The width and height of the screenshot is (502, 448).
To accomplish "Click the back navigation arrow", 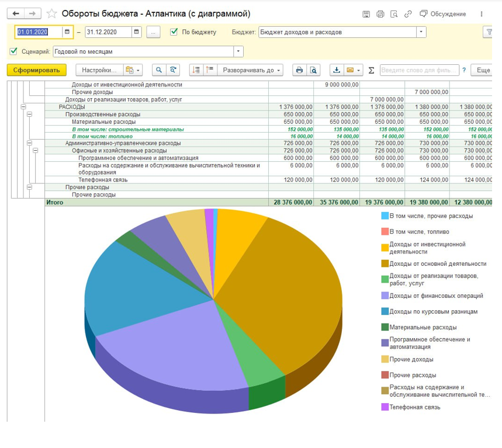I will click(16, 13).
